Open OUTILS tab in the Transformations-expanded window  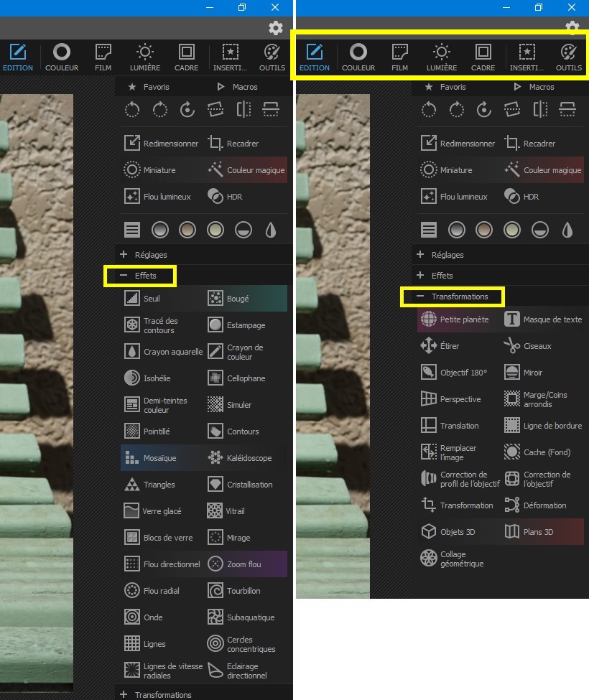coord(568,57)
